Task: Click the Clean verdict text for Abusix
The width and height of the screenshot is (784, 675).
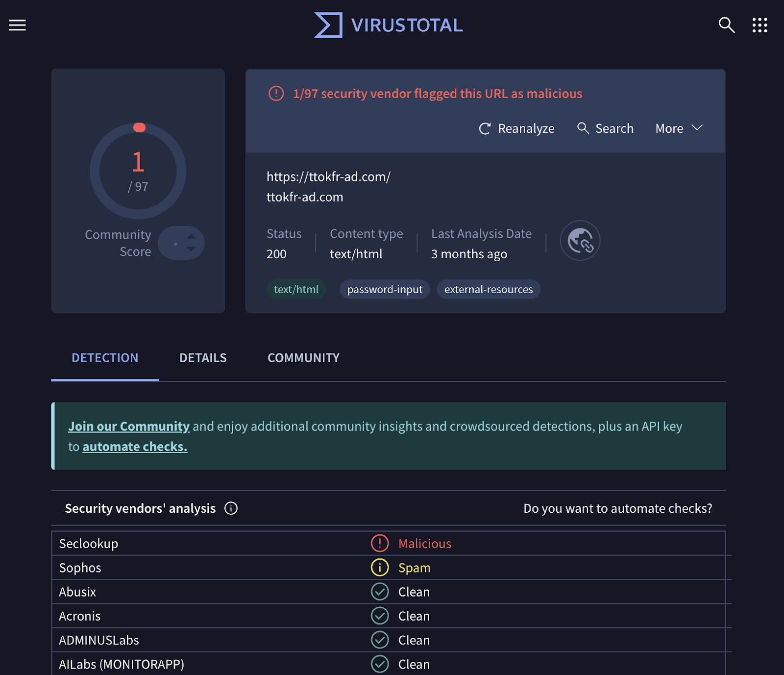Action: 414,592
